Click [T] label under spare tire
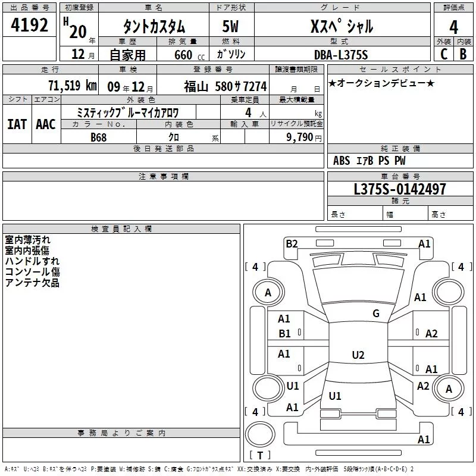This screenshot has width=476, height=476. point(260,455)
